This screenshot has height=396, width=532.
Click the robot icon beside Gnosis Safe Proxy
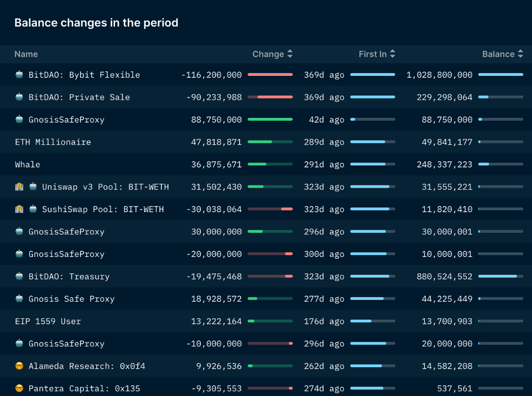(19, 298)
